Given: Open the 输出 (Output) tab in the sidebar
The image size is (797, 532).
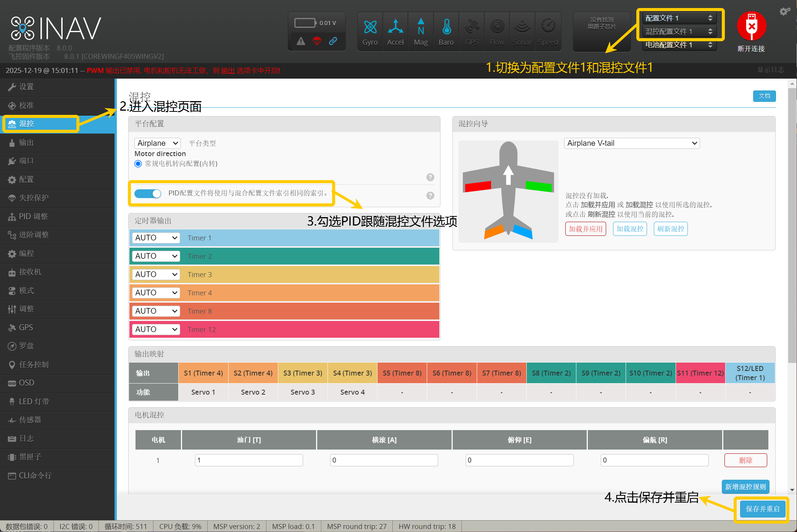Looking at the screenshot, I should tap(26, 142).
